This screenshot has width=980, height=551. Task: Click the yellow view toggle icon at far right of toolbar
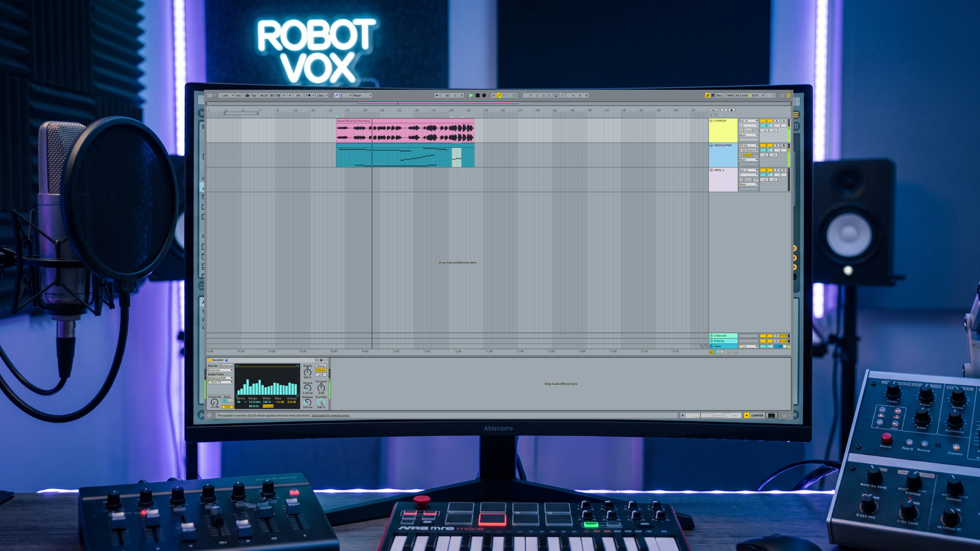point(788,95)
